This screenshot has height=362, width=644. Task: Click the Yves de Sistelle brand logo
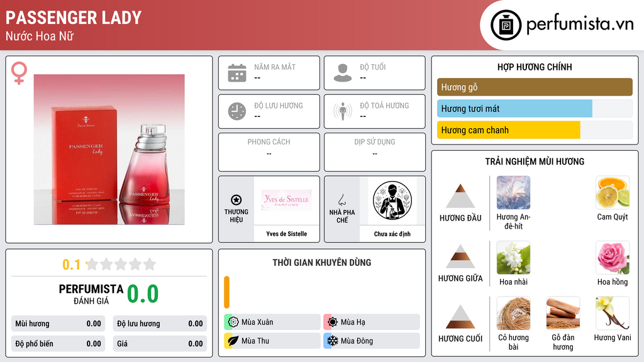(x=287, y=200)
